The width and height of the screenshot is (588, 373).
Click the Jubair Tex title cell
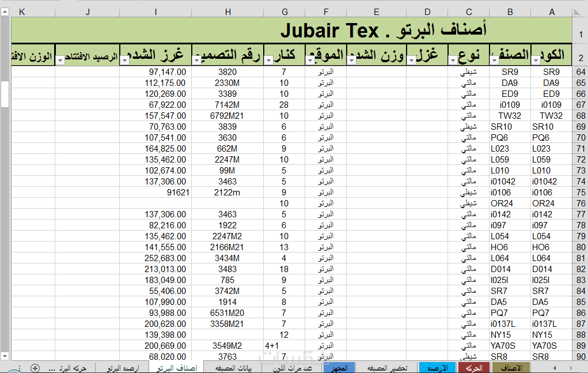point(292,30)
